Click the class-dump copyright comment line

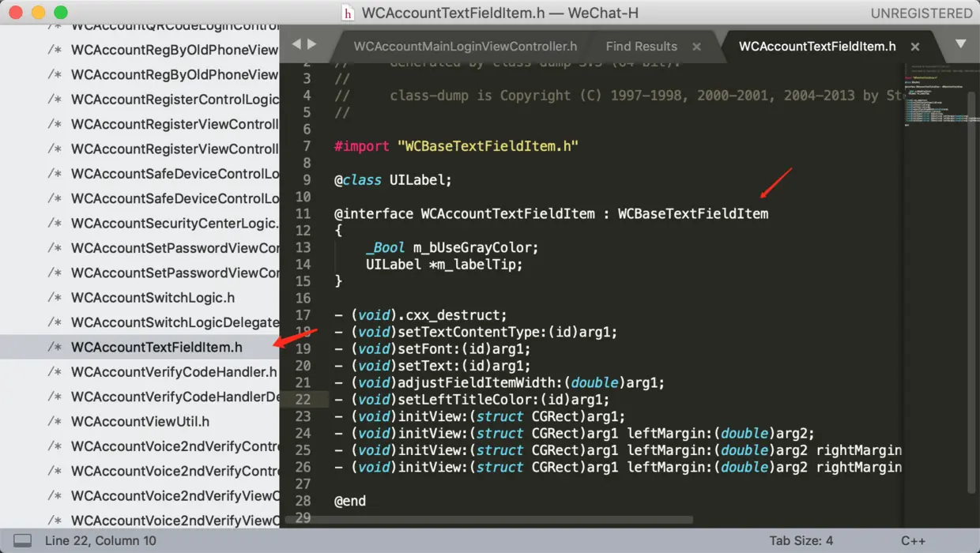[x=617, y=96]
